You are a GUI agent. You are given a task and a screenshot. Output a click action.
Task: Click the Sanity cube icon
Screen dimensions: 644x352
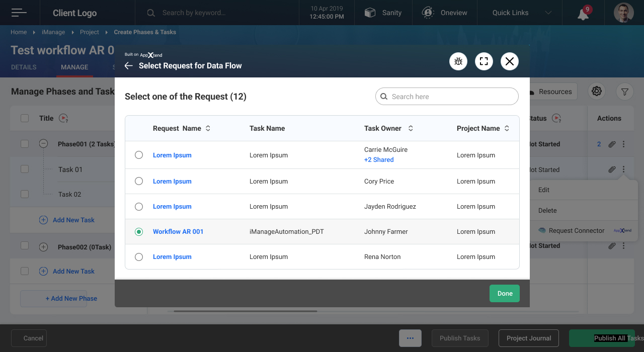click(370, 13)
